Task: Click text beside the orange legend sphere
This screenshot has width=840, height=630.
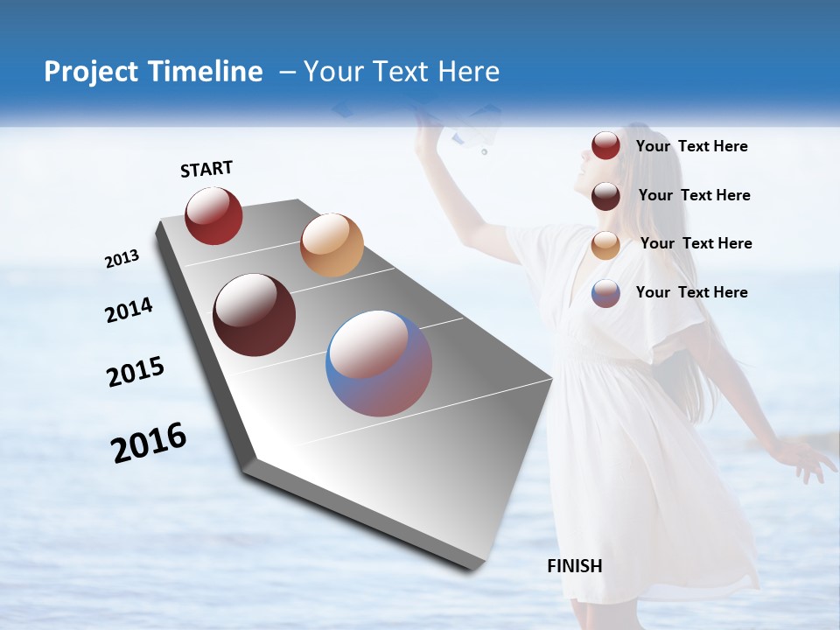Action: pos(696,243)
